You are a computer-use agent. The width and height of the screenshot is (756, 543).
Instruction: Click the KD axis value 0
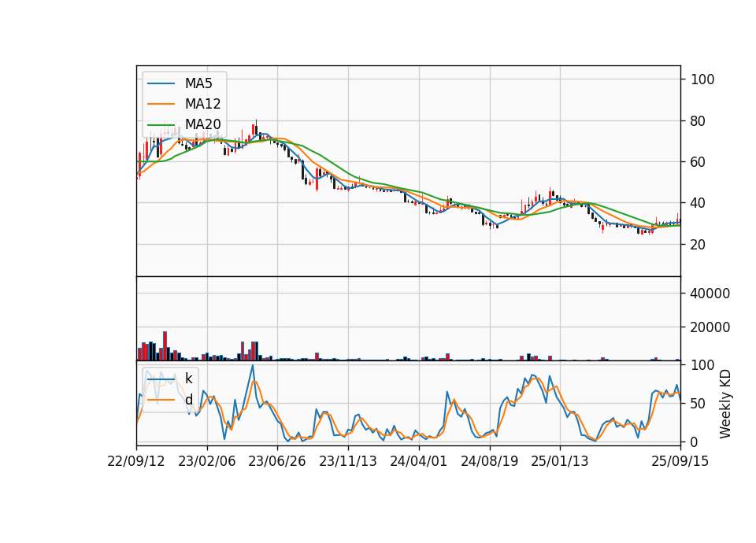click(694, 441)
